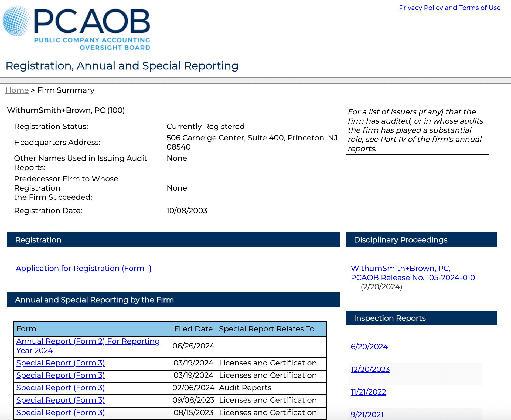View the 12/20/2023 inspection report
The height and width of the screenshot is (420, 511).
[x=370, y=369]
